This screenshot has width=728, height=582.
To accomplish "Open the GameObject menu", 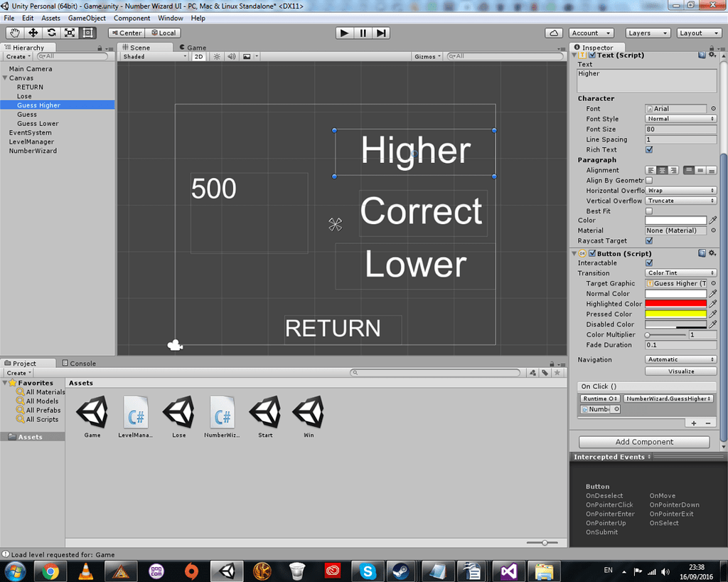I will (87, 18).
